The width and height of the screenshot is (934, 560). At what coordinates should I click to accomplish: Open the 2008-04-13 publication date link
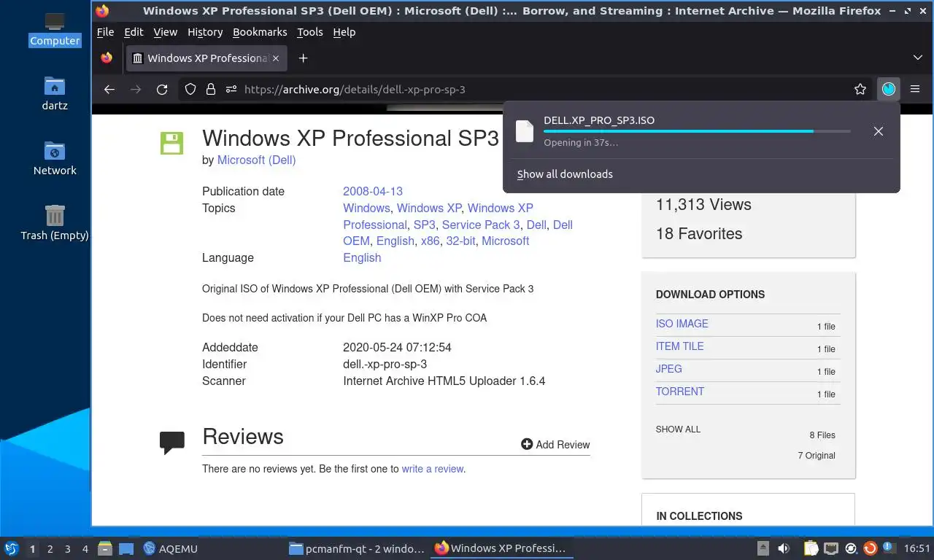pos(373,191)
